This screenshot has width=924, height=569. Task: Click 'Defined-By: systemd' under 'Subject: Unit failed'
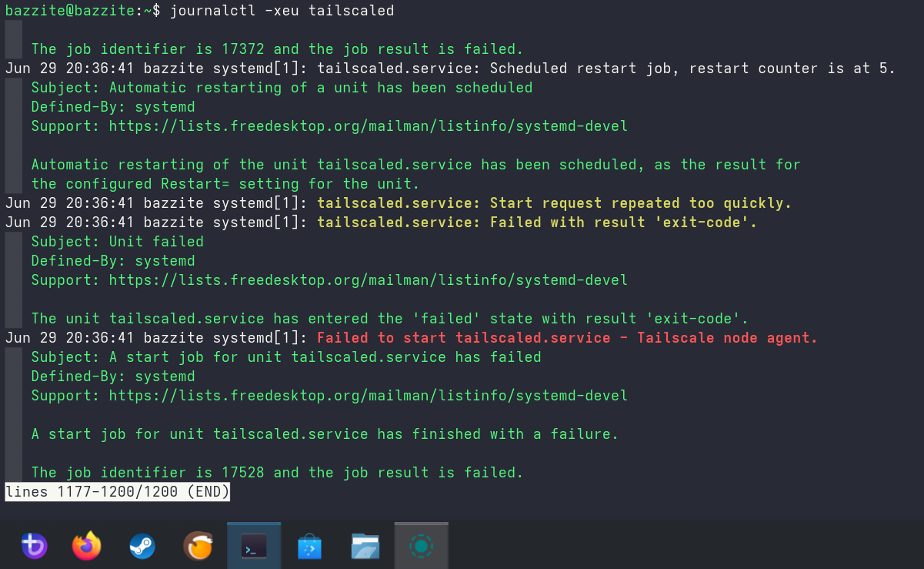coord(113,260)
